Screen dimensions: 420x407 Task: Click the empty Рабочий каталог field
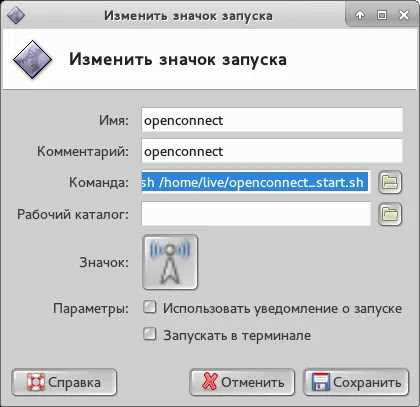[x=256, y=214]
